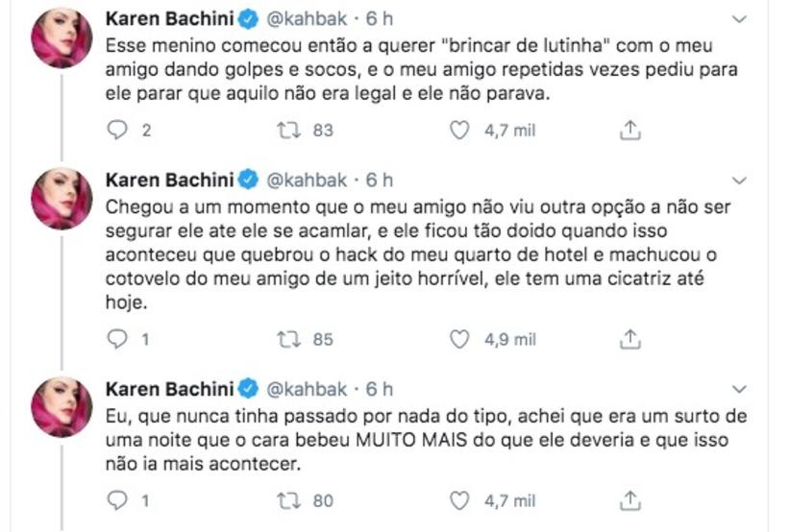Retweet the tweet with 80 retweets
The image size is (790, 532).
click(x=289, y=500)
